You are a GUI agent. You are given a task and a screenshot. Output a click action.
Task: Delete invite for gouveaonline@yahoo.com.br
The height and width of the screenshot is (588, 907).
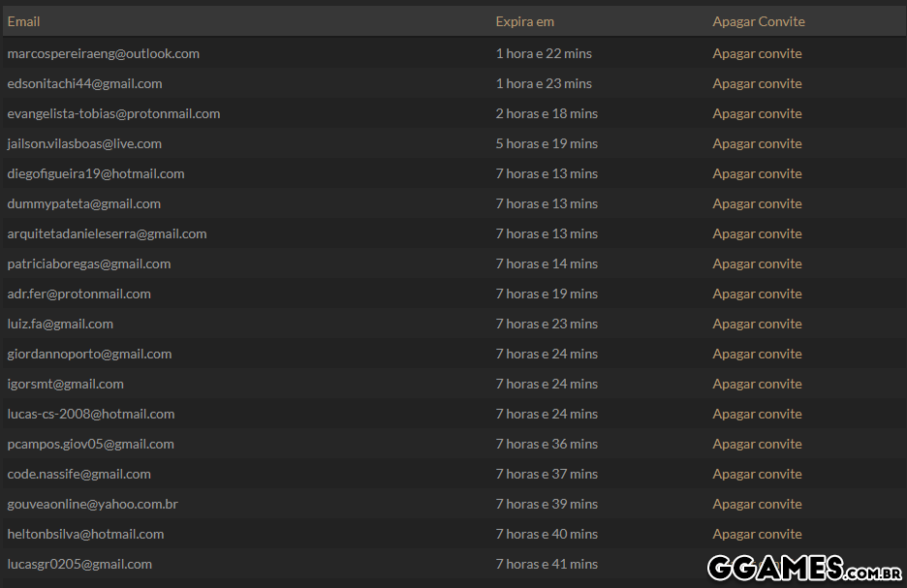(x=757, y=504)
